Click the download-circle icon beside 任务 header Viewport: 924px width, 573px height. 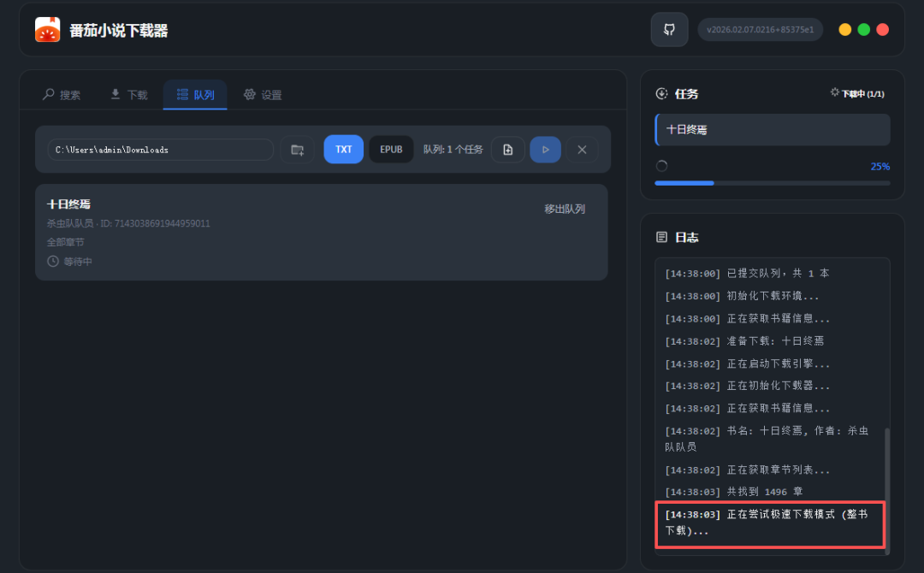[x=660, y=94]
